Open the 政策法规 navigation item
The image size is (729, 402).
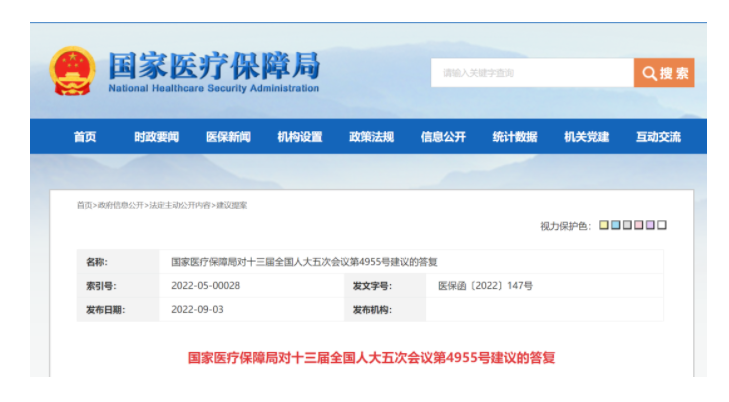[x=371, y=137]
